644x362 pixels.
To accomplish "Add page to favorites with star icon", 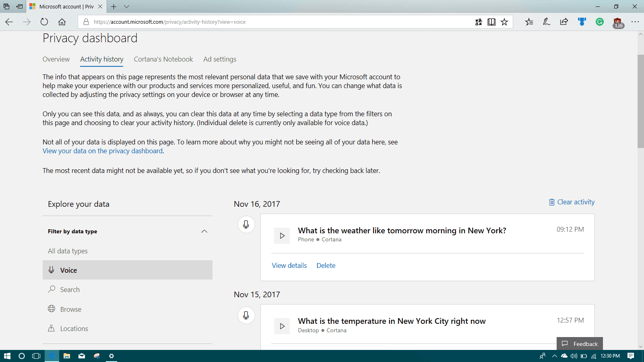I will click(504, 22).
